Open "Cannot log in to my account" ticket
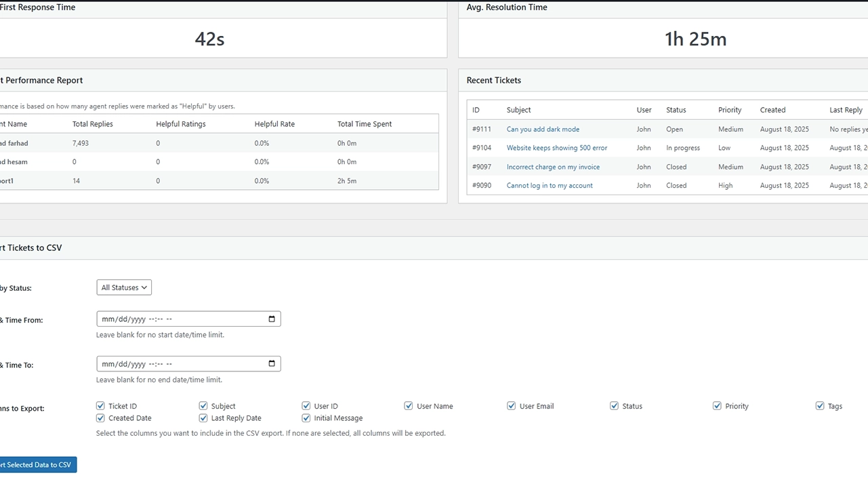868x488 pixels. click(550, 185)
